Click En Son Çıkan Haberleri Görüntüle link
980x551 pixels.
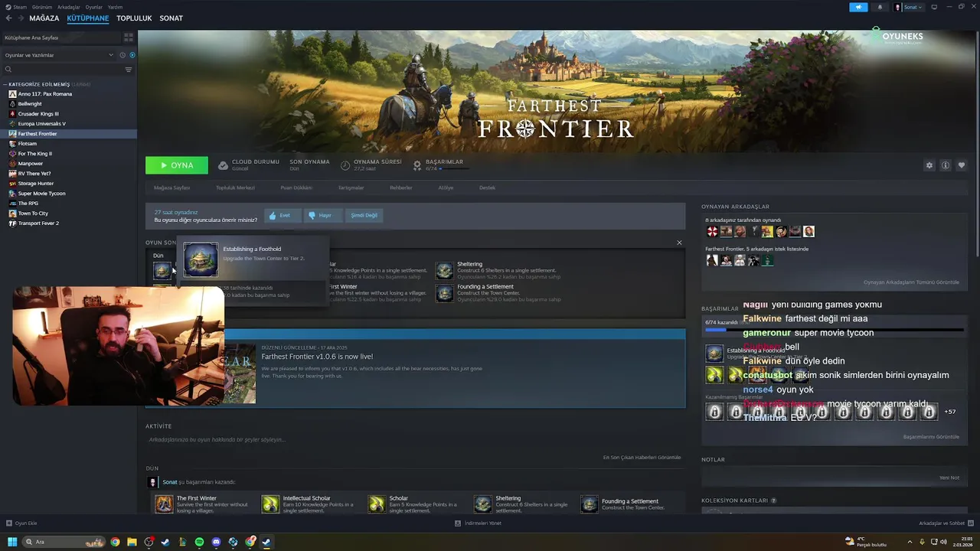[642, 458]
